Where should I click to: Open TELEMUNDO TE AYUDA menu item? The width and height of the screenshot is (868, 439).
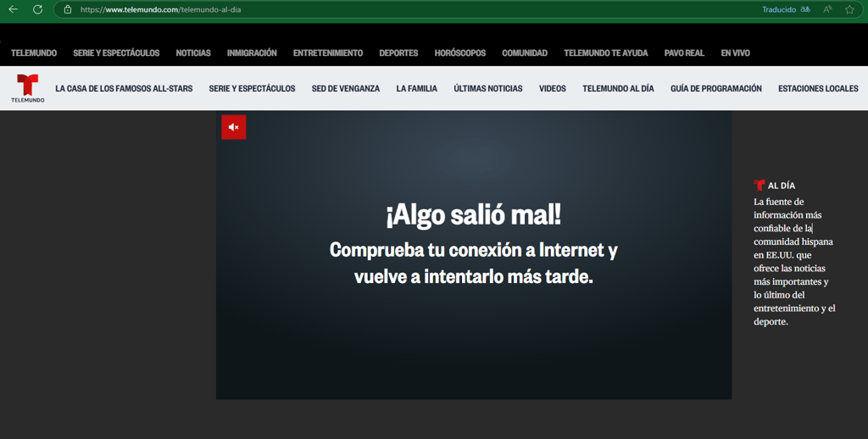(605, 53)
